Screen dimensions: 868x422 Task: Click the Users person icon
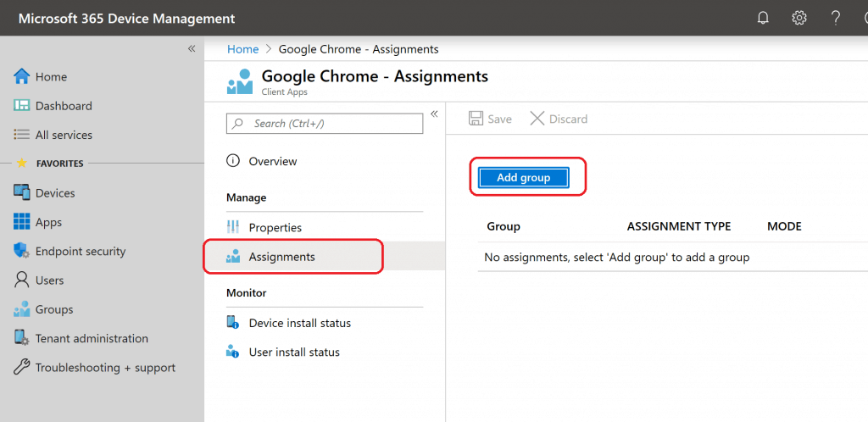click(21, 280)
